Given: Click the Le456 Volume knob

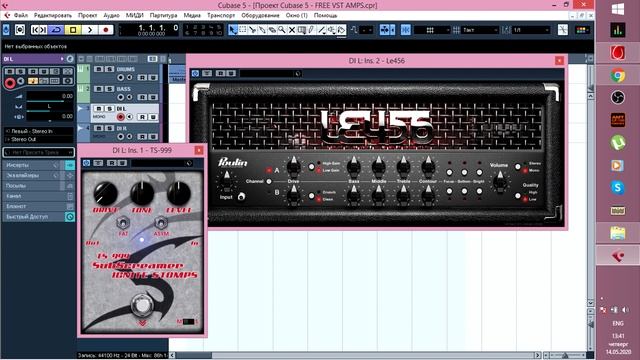Looking at the screenshot, I should coord(500,182).
